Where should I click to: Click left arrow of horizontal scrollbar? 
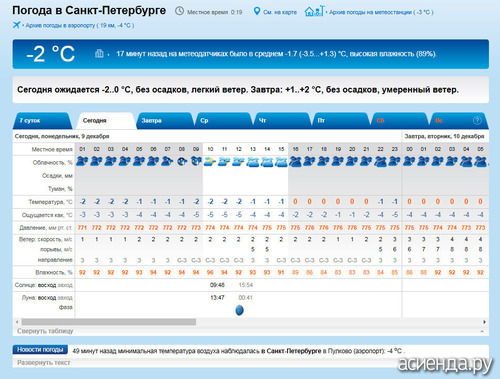17,322
